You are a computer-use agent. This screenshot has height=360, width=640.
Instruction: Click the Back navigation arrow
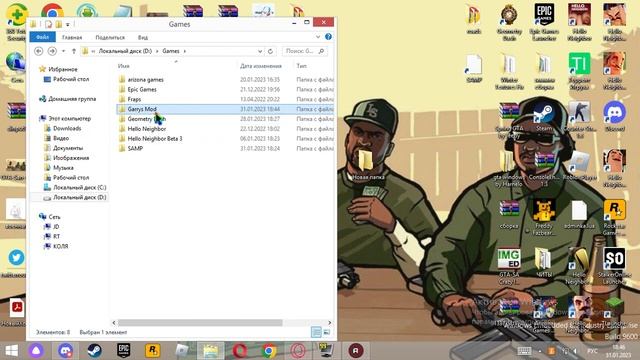point(38,51)
